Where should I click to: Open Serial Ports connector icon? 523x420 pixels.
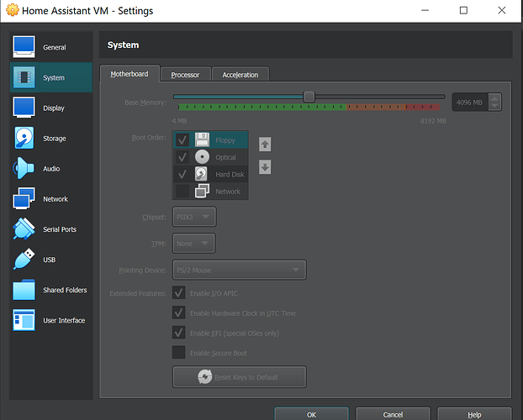pyautogui.click(x=24, y=228)
